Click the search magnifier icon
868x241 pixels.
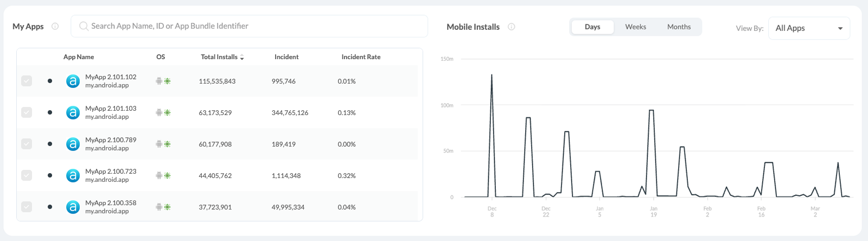(84, 26)
